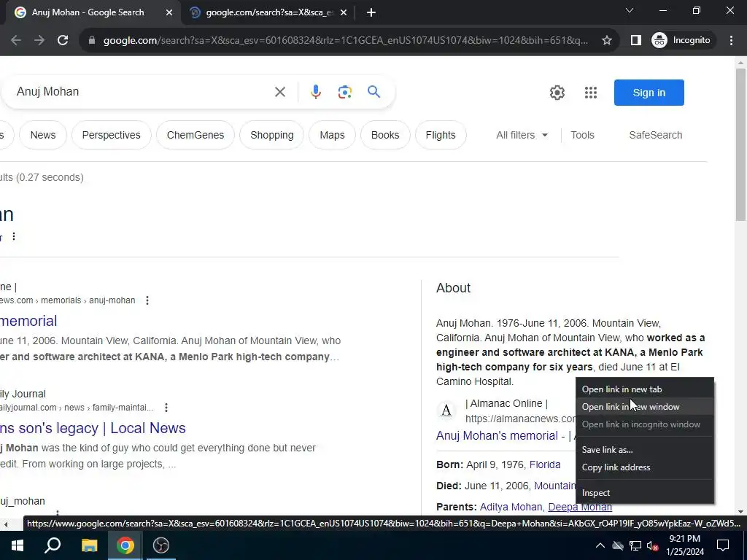This screenshot has height=560, width=747.
Task: Open more options beside the knowledge panel title
Action: point(14,236)
